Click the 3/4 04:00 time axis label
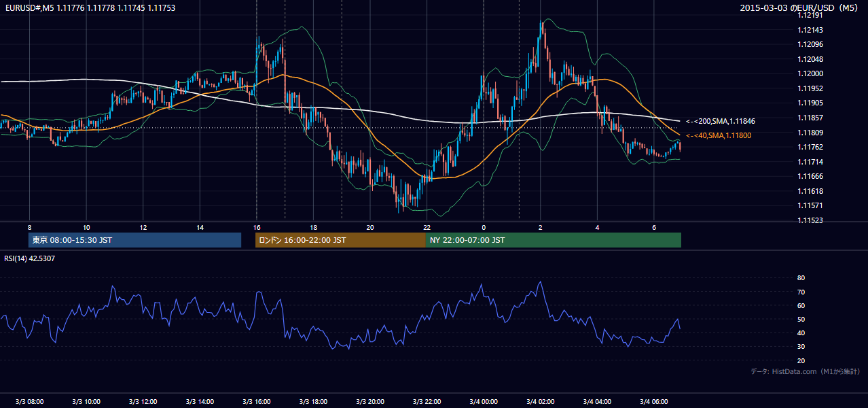The width and height of the screenshot is (868, 408). tap(597, 401)
